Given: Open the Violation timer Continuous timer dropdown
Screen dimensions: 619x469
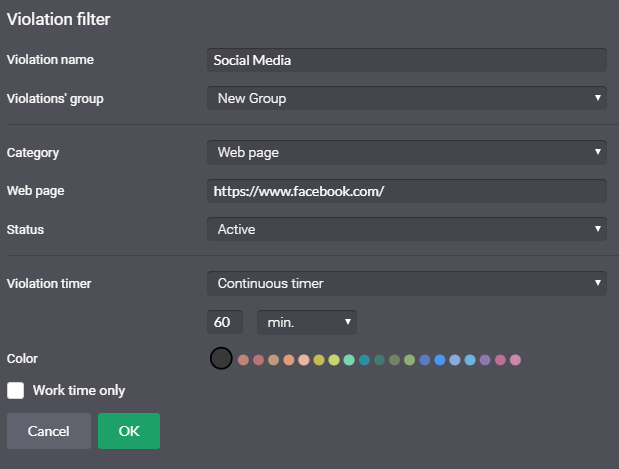Looking at the screenshot, I should [407, 283].
